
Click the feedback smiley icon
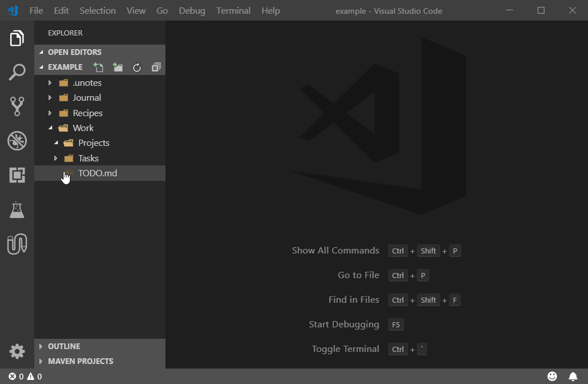pos(552,376)
